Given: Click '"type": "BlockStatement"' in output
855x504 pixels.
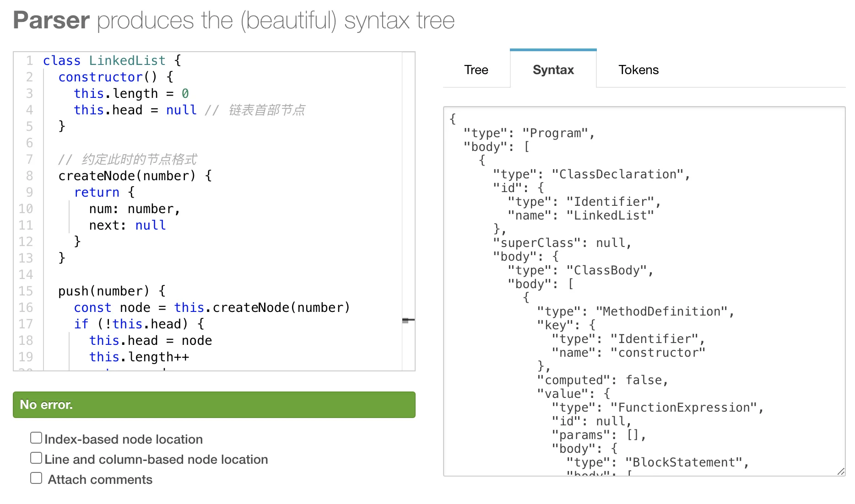Looking at the screenshot, I should (657, 462).
